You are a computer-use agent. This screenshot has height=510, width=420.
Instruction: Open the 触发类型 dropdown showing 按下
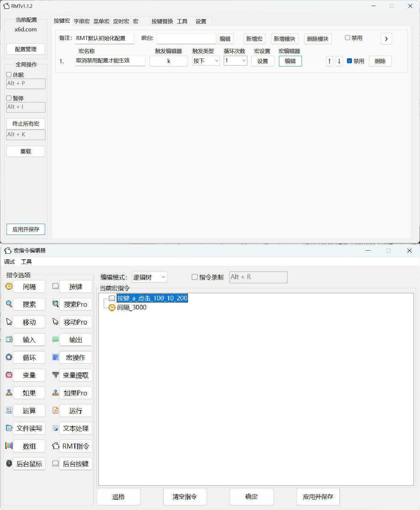click(206, 61)
